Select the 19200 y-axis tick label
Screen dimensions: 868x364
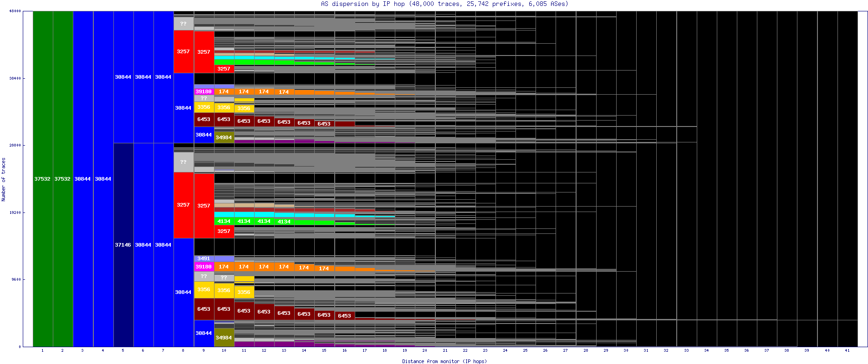15,212
